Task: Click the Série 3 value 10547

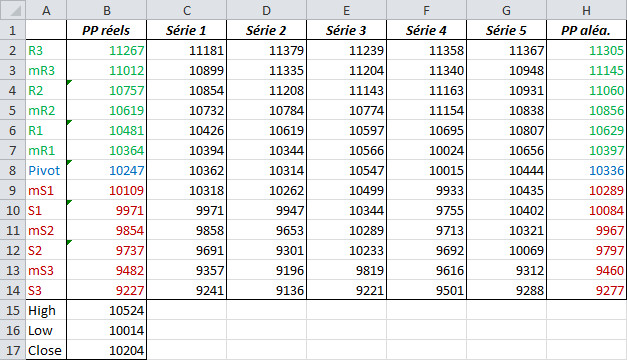Action: (346, 170)
